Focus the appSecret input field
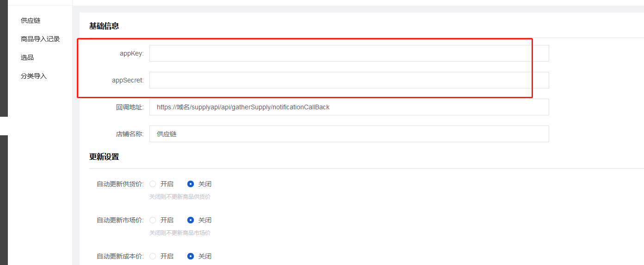 [349, 80]
